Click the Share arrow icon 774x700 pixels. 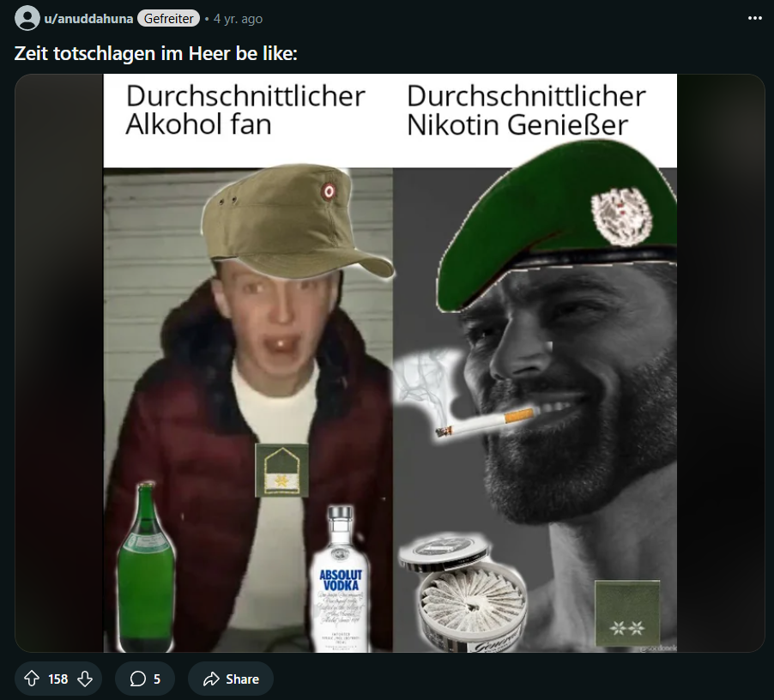click(x=211, y=679)
